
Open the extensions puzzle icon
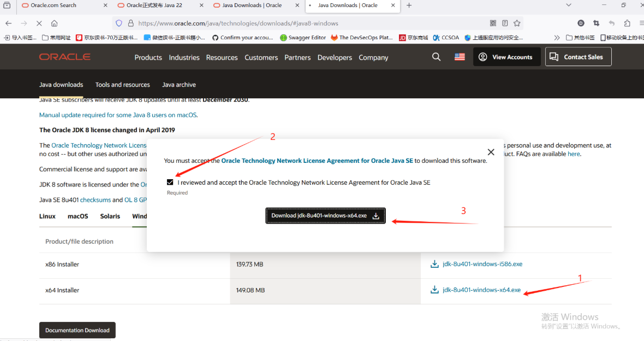pos(627,23)
